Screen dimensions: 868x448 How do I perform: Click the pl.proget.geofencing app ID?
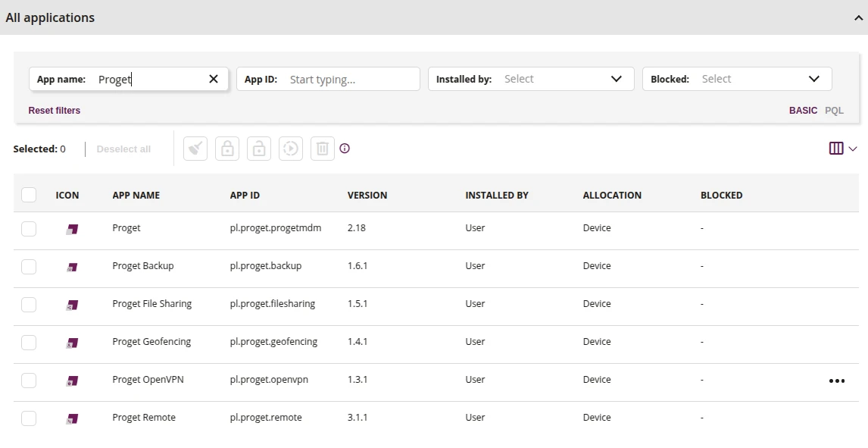pos(273,342)
